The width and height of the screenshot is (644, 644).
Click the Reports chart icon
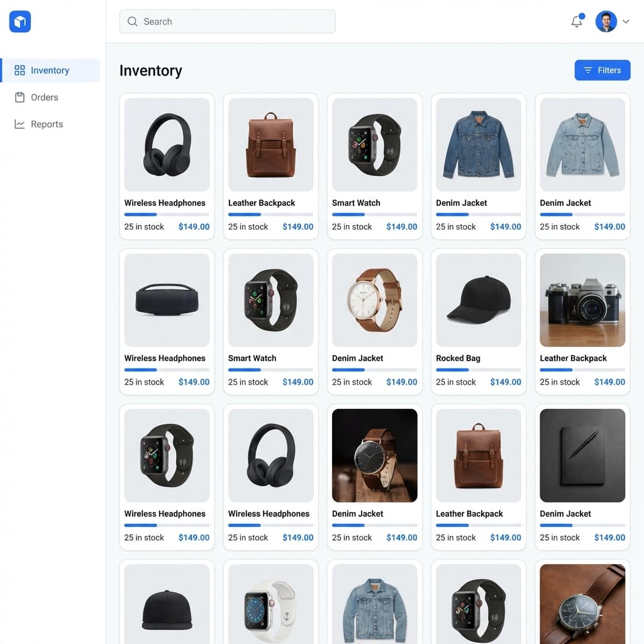click(19, 125)
